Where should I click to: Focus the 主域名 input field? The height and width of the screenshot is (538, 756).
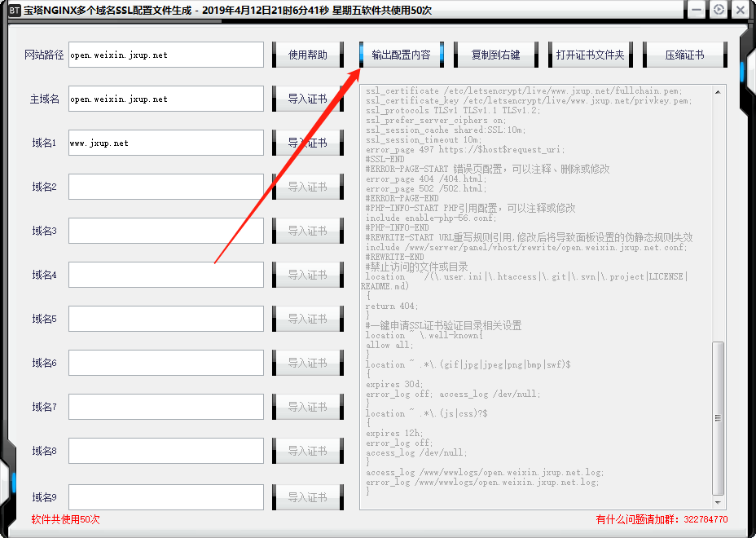[166, 99]
